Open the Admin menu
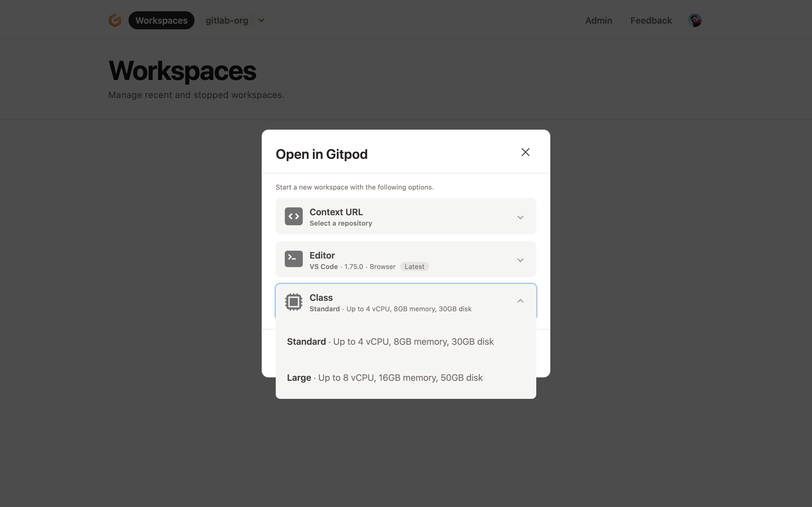This screenshot has height=507, width=812. [x=598, y=20]
